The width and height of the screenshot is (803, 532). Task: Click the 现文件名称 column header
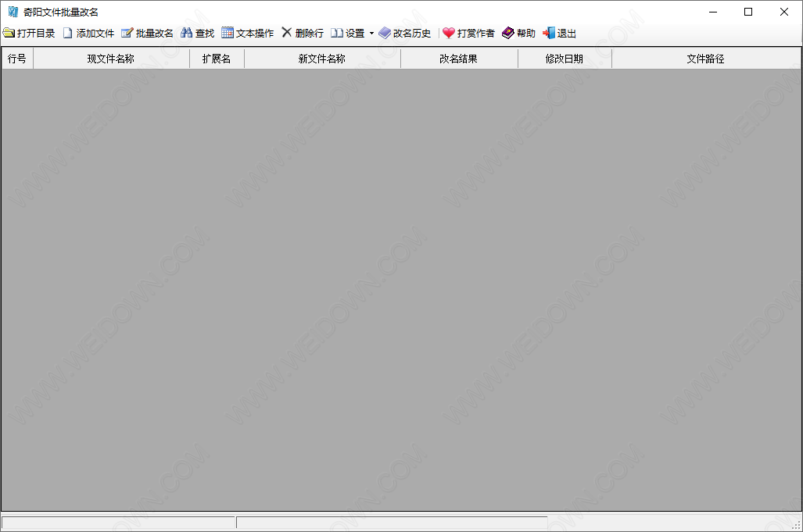coord(111,59)
